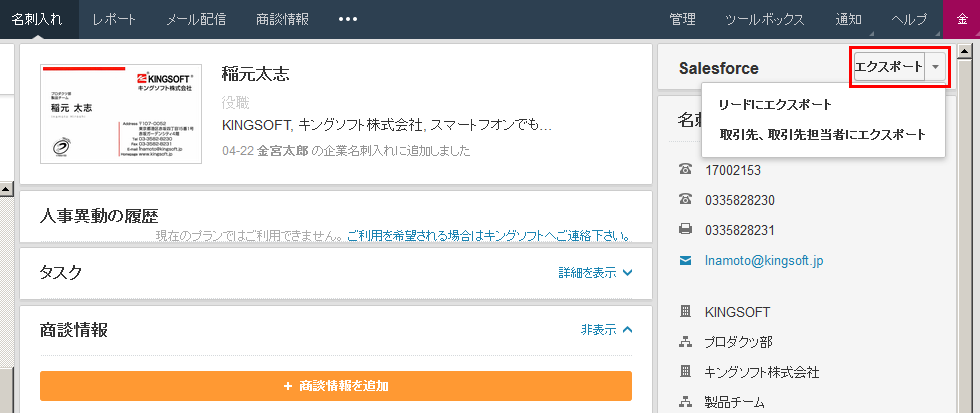Open 通知 notifications dropdown
980x413 pixels.
coord(849,19)
